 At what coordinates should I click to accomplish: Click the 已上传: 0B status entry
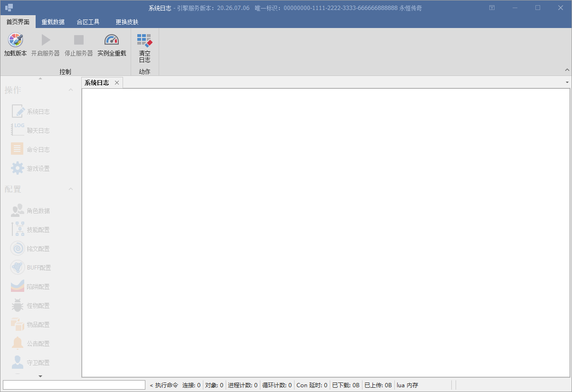378,385
